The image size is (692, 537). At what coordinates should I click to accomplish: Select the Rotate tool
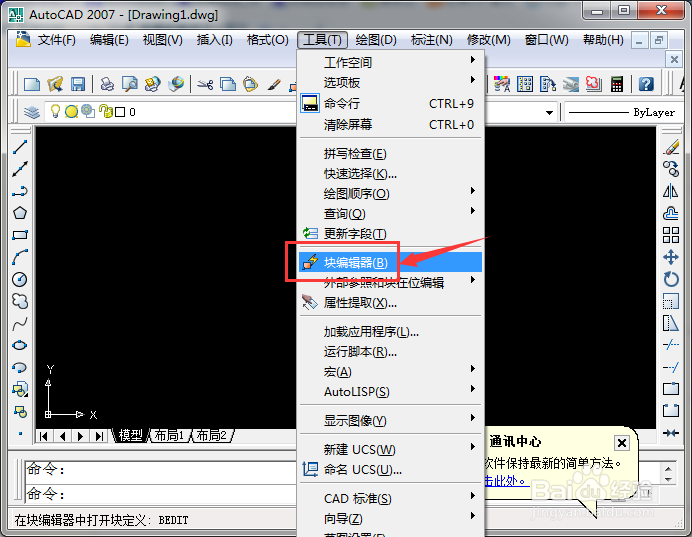(x=671, y=279)
